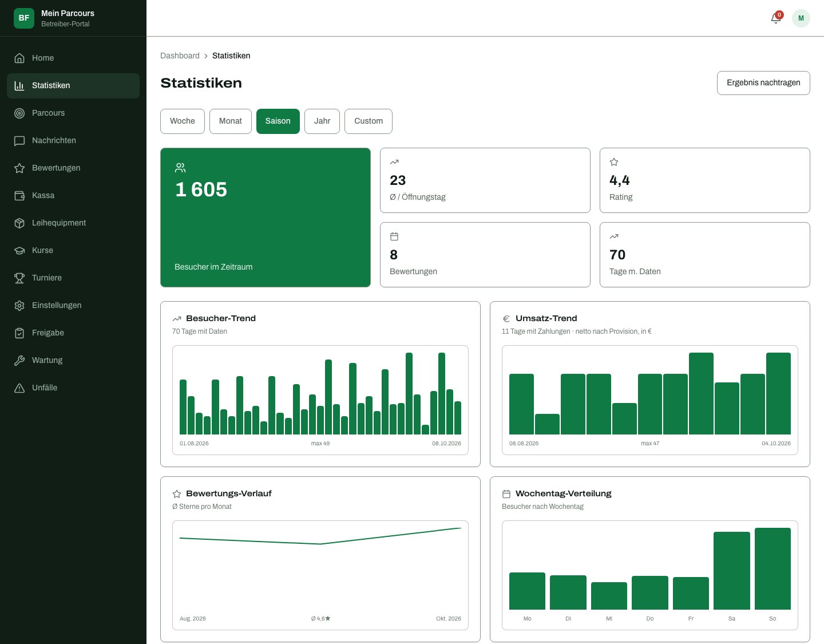Screen dimensions: 824x644
Task: Click the Sa bar in Wochentag-Verteilung
Action: pyautogui.click(x=732, y=571)
